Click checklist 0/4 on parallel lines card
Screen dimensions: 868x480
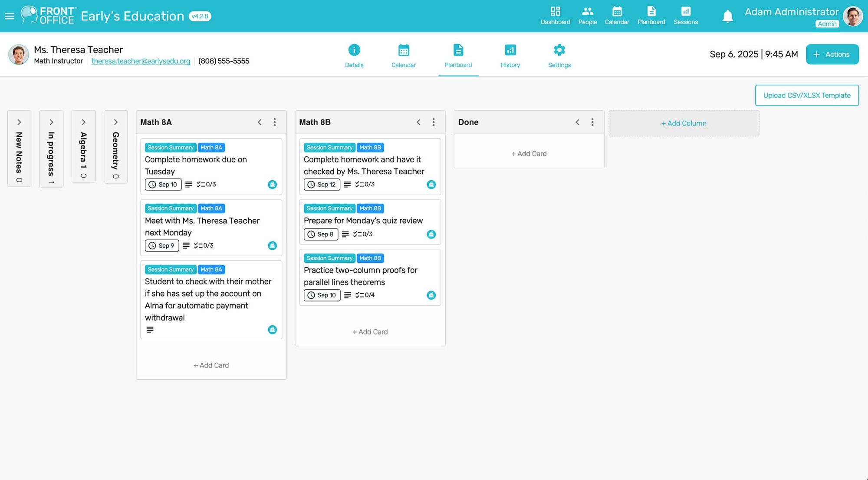[x=365, y=295]
